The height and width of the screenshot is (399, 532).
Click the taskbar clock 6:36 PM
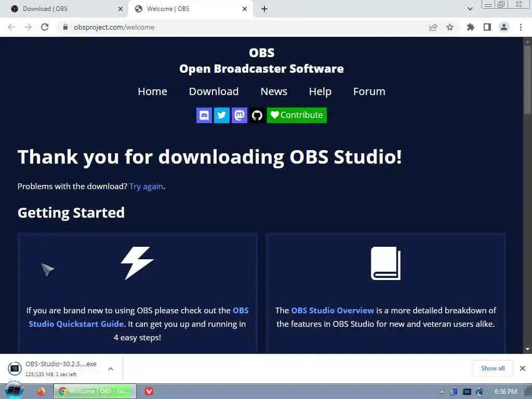pos(506,392)
